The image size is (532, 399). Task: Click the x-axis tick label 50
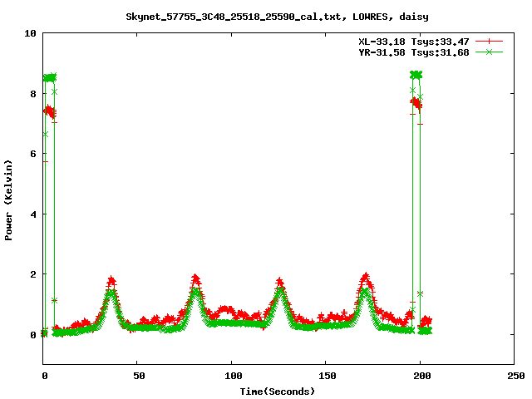(x=138, y=376)
